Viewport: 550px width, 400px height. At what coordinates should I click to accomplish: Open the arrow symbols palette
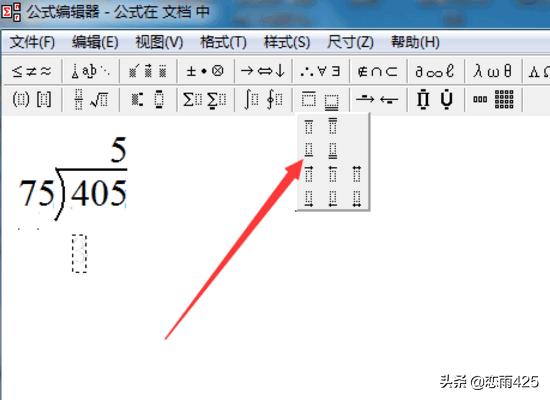click(263, 71)
